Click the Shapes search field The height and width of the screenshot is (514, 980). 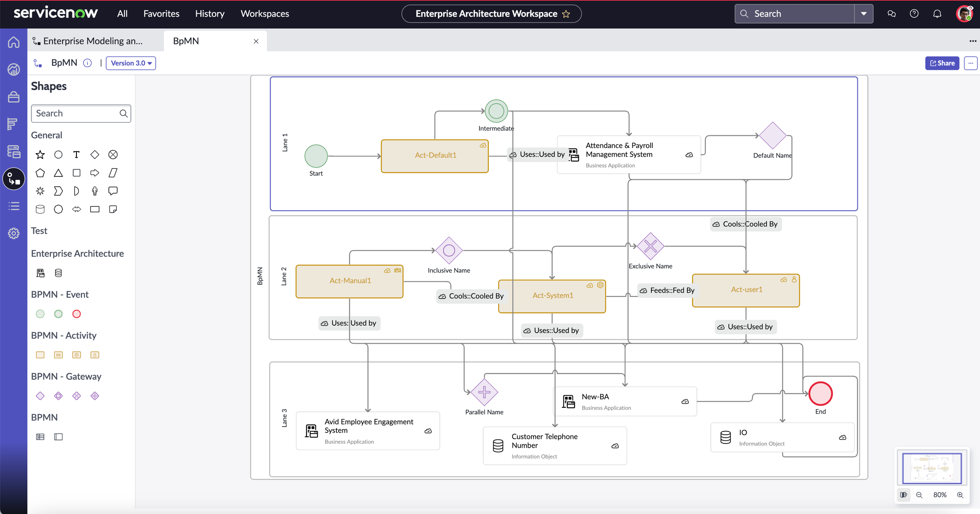click(81, 113)
